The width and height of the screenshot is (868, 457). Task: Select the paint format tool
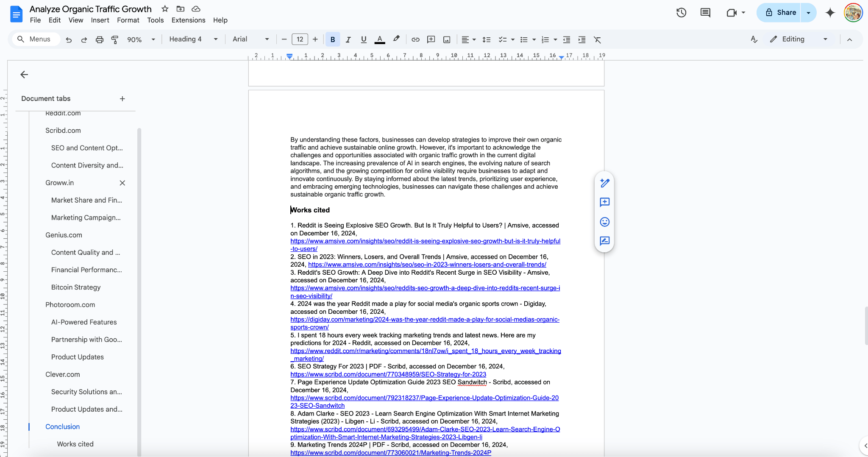pos(114,39)
